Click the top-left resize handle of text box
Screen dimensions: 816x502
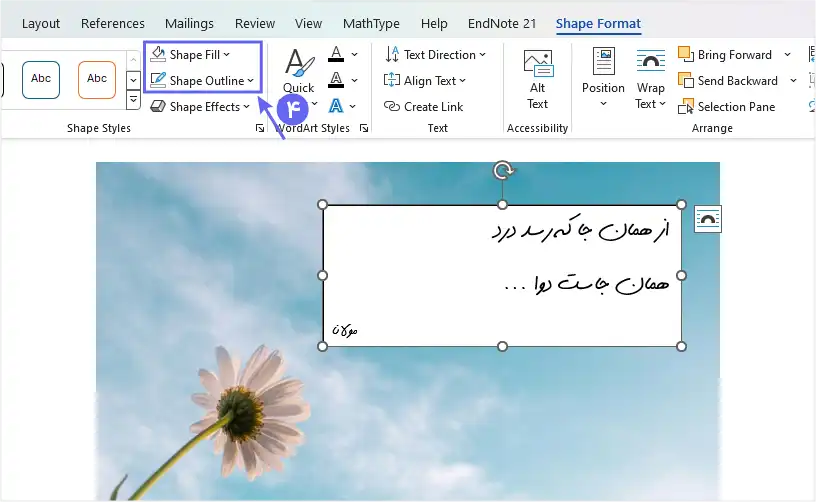tap(322, 204)
